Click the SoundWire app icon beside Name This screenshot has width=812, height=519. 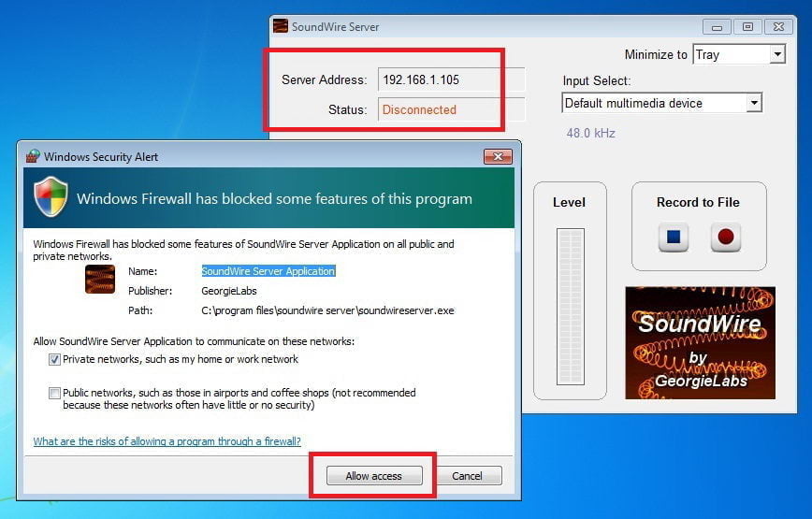tap(100, 280)
